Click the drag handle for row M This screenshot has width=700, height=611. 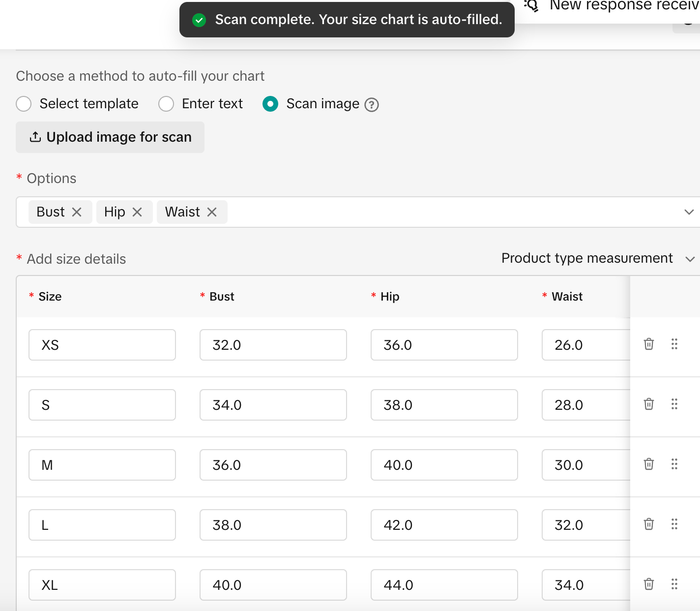pyautogui.click(x=674, y=464)
